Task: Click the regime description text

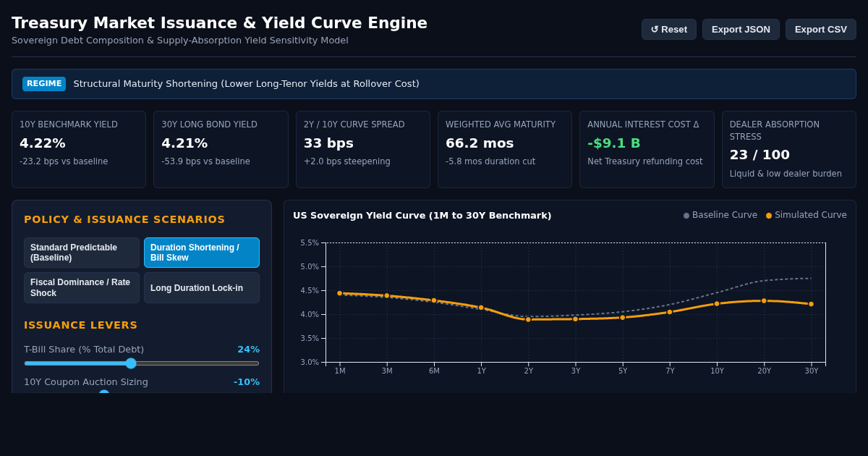Action: click(246, 84)
